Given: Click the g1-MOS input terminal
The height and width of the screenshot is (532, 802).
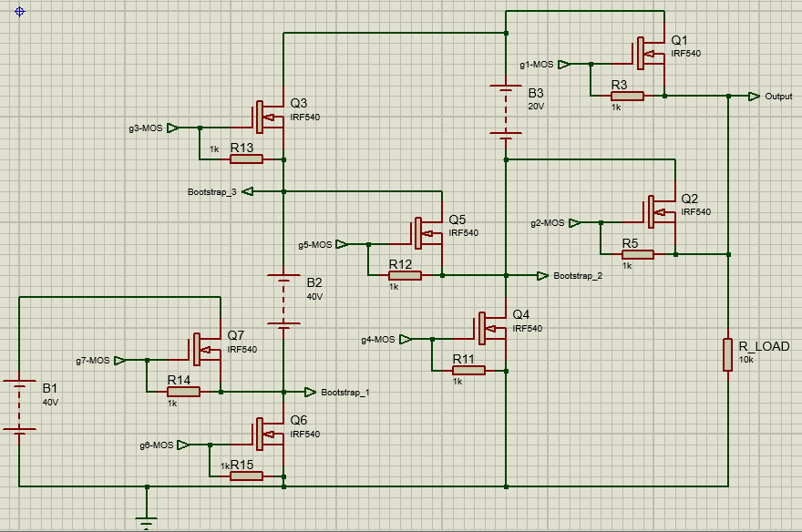Looking at the screenshot, I should (x=564, y=65).
